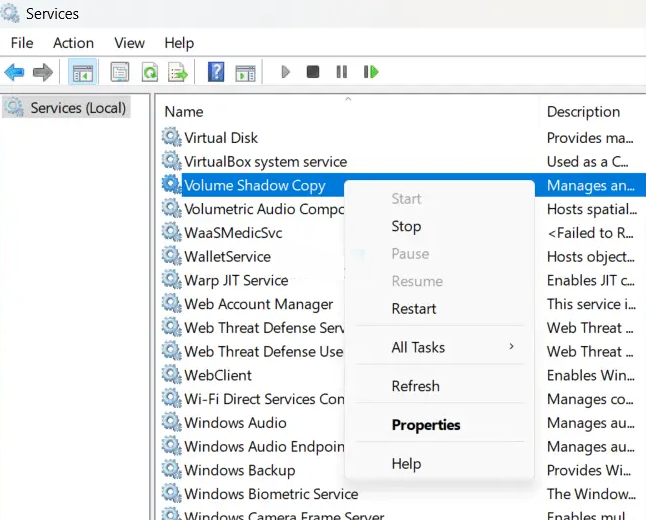
Task: Choose Restart in the context menu
Action: pos(413,309)
